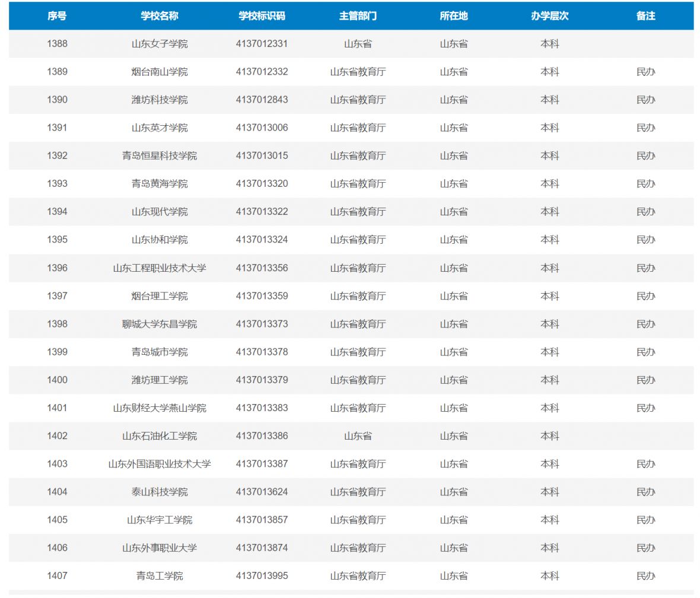This screenshot has height=598, width=700.
Task: Click school code 4137013378
Action: [x=262, y=352]
